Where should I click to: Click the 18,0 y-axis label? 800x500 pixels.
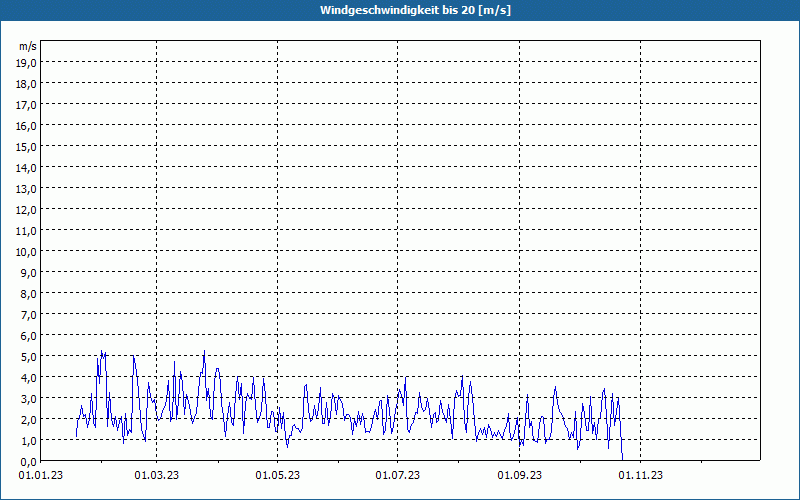26,84
